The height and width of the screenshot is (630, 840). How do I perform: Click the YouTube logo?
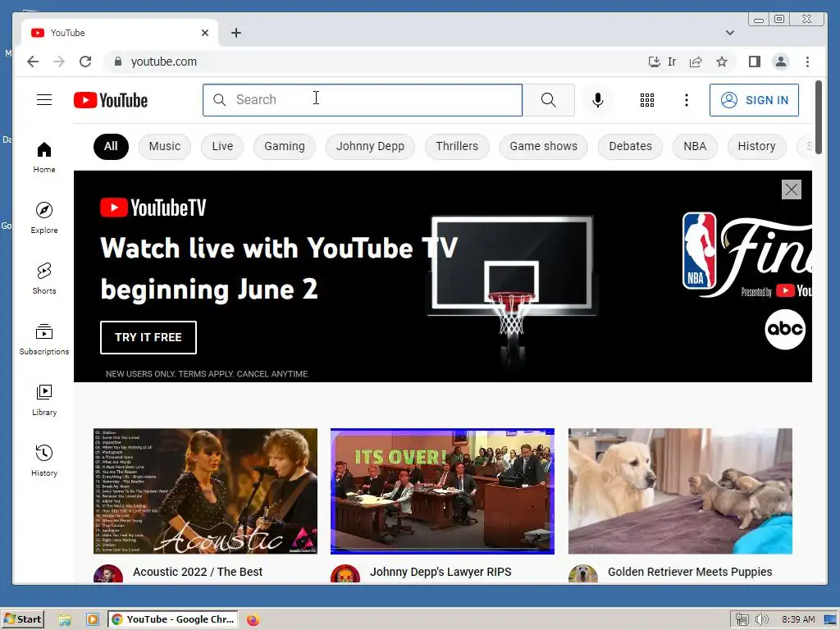(111, 100)
